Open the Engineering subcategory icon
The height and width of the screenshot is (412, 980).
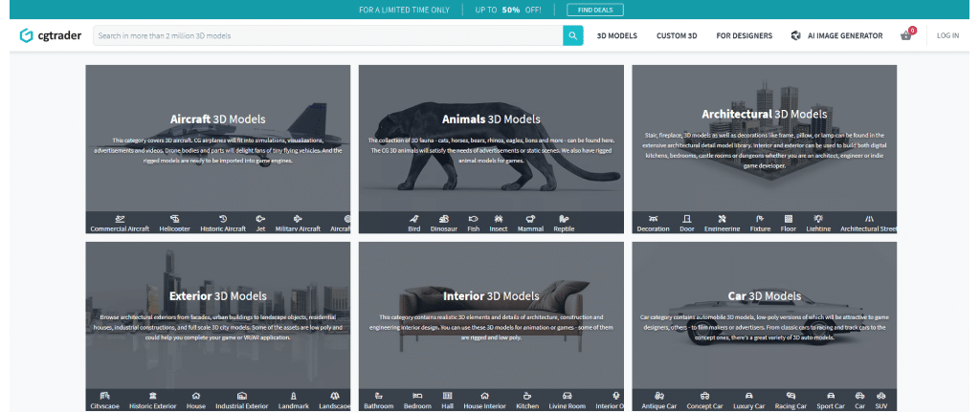pos(722,219)
